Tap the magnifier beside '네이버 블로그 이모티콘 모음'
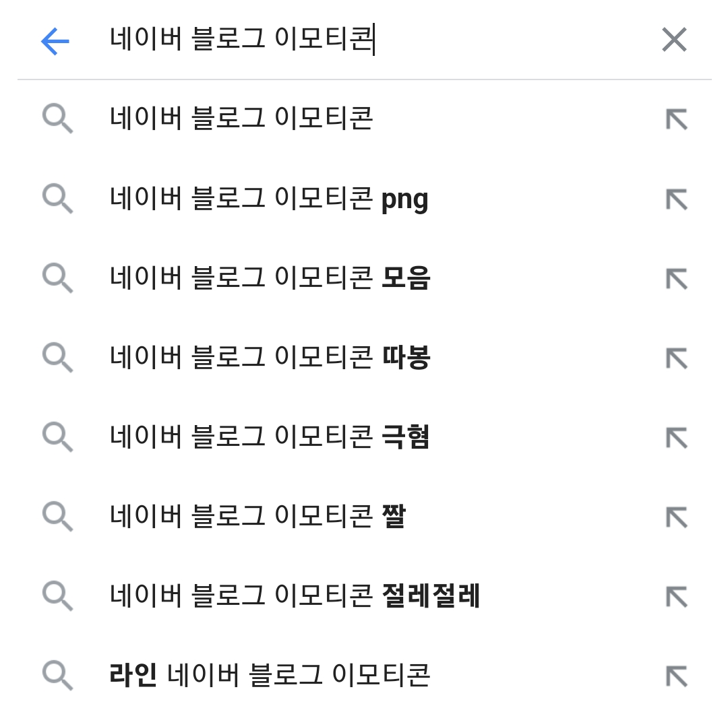The height and width of the screenshot is (710, 728). [x=57, y=279]
